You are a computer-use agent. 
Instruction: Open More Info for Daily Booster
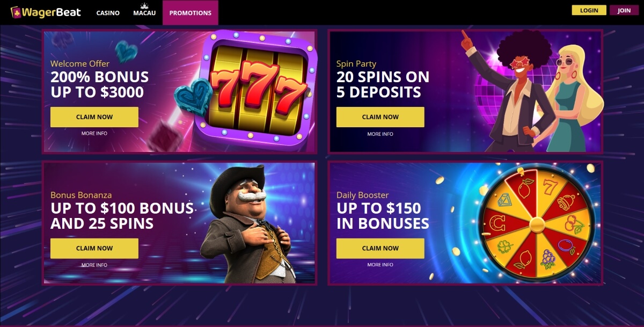(x=380, y=265)
